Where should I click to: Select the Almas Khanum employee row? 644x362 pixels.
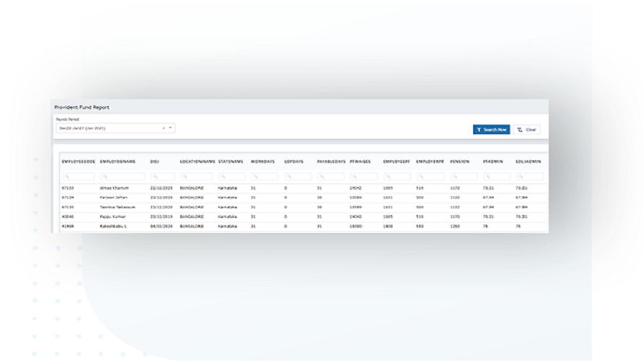tap(112, 188)
